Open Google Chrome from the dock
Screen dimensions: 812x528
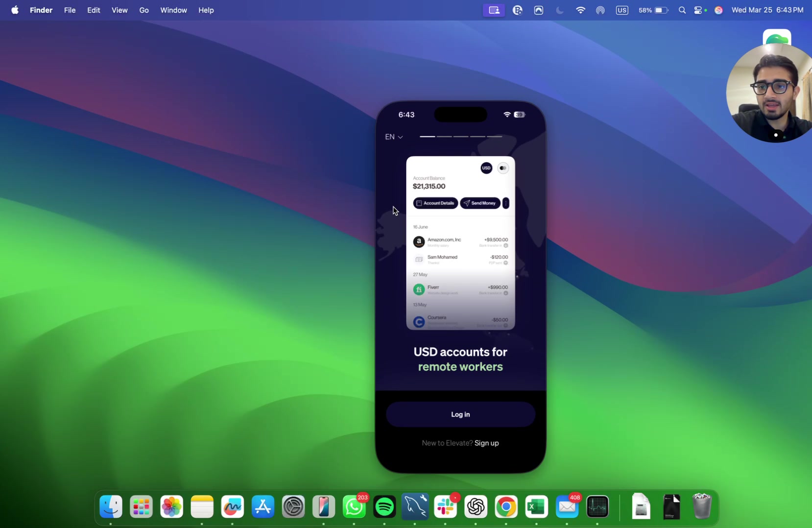[506, 507]
